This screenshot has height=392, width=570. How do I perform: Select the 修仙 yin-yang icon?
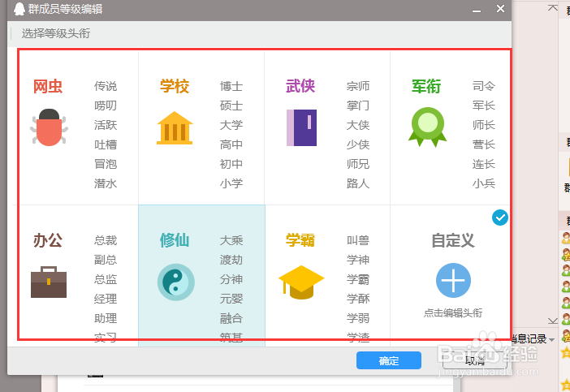tap(176, 282)
